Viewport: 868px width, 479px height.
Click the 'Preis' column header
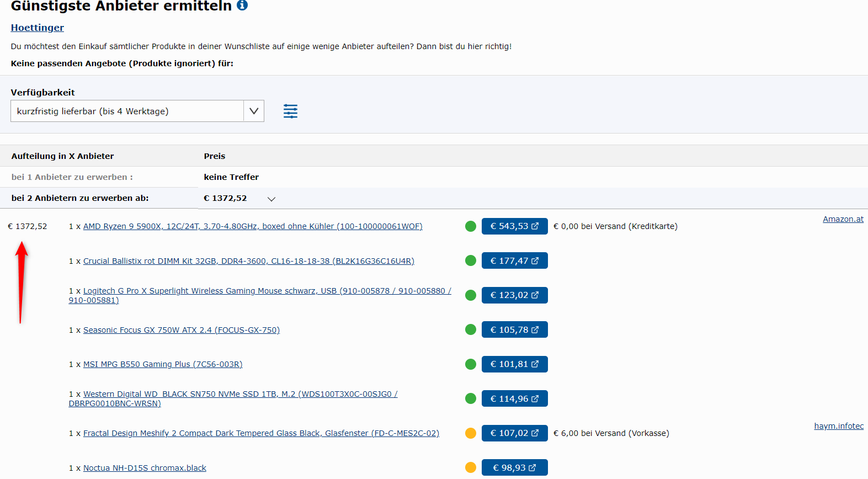point(215,156)
